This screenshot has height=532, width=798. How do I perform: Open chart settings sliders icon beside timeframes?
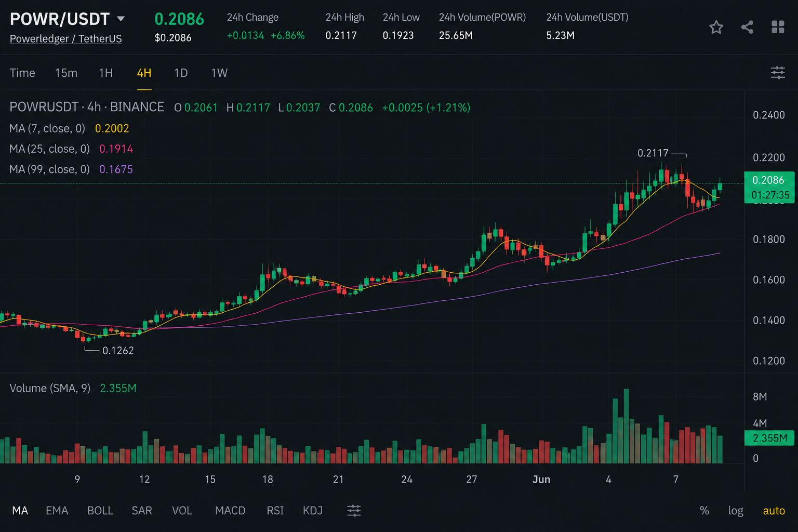click(x=778, y=73)
